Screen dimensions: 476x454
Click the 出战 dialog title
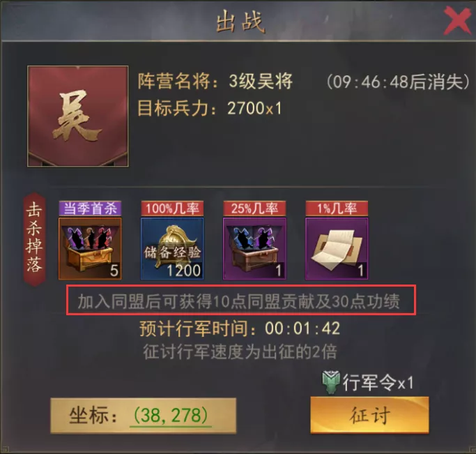pyautogui.click(x=240, y=21)
